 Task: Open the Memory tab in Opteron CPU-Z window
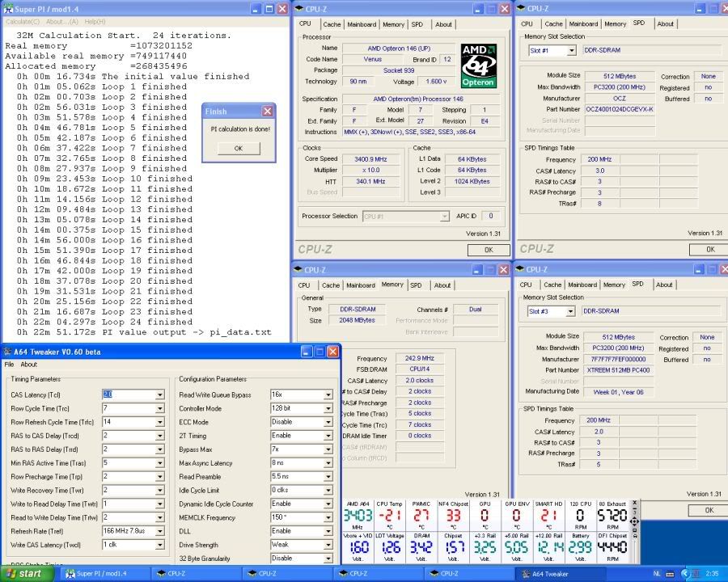pyautogui.click(x=393, y=24)
